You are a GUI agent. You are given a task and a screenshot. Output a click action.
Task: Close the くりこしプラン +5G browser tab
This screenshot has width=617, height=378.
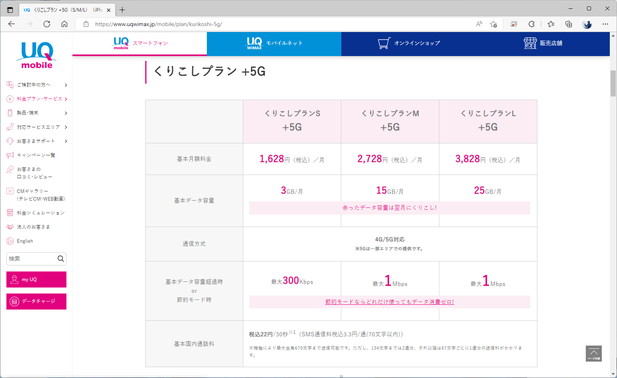109,10
